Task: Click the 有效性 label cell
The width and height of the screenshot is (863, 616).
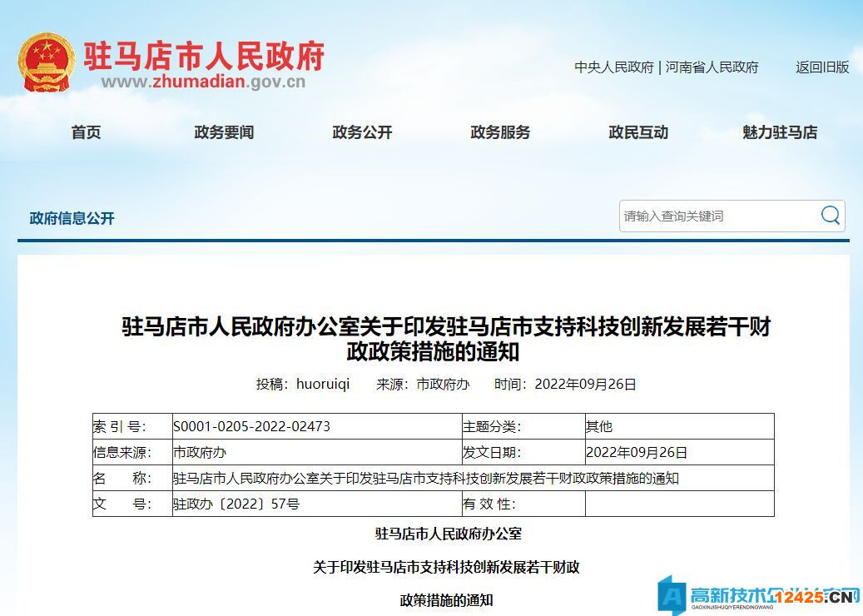Action: 523,504
